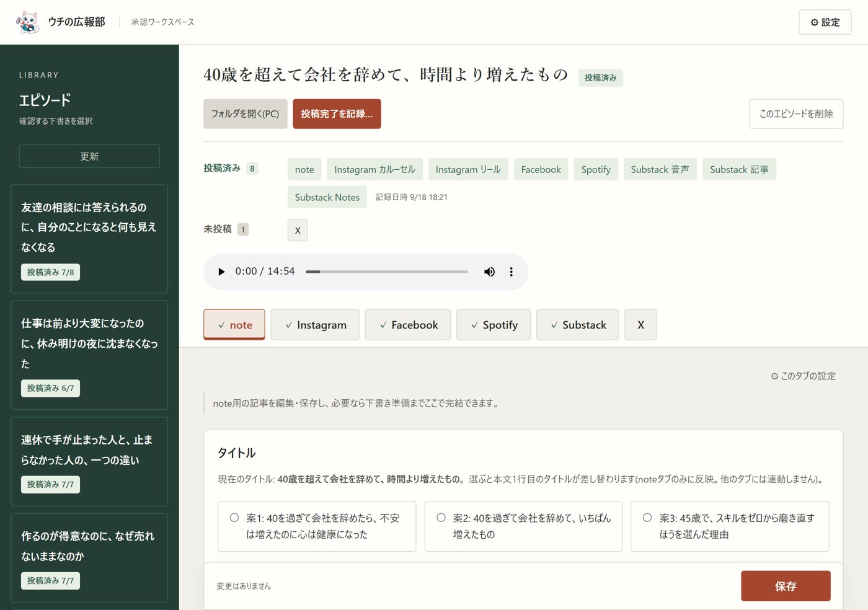Click the posted note chip
The image size is (868, 610).
304,169
